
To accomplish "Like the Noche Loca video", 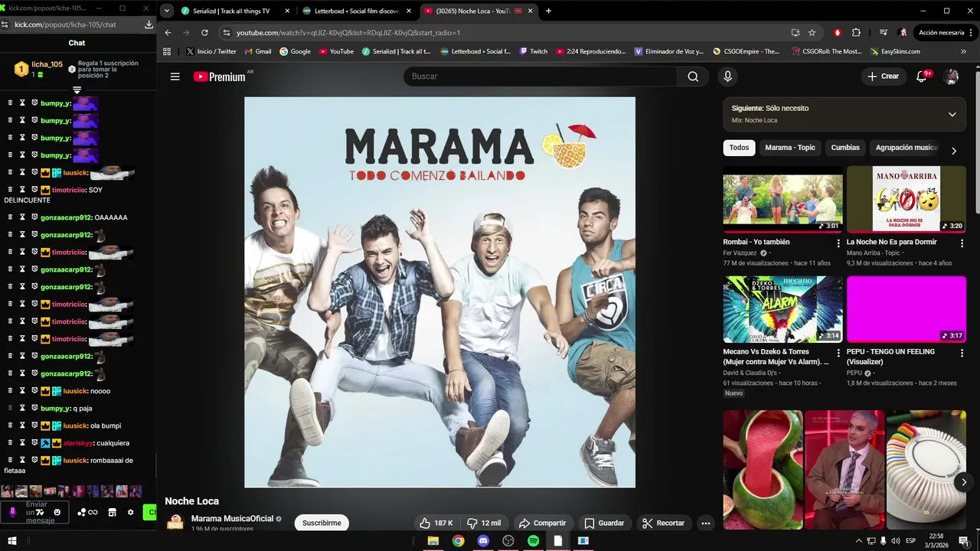I will 436,523.
